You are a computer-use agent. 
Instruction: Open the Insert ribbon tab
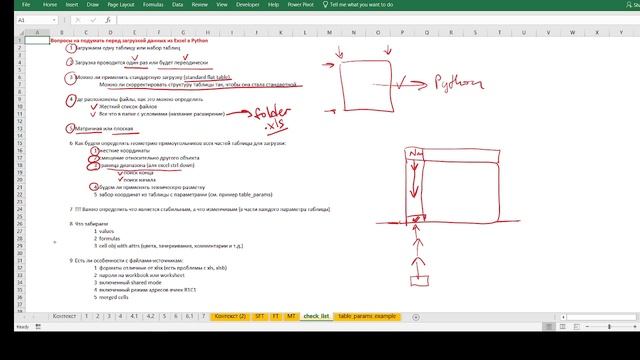click(72, 4)
